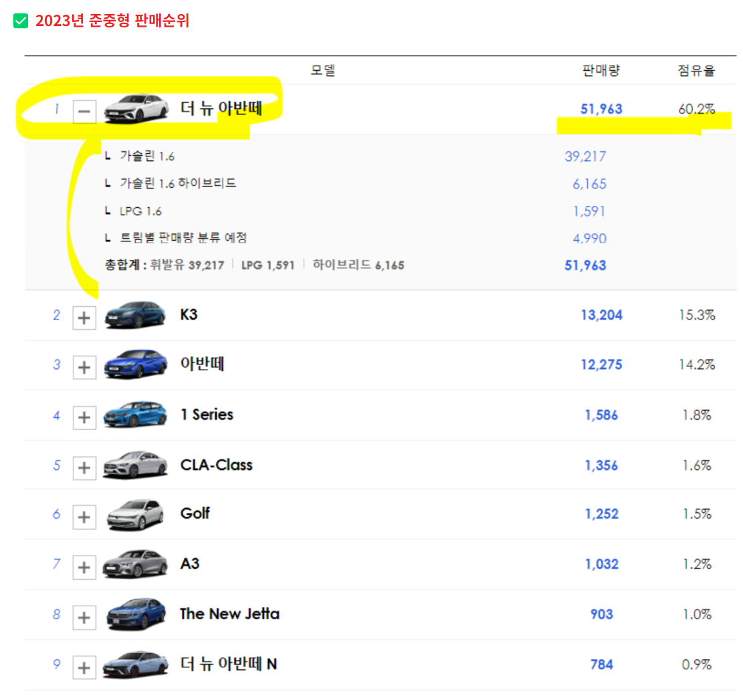Click the Golf model name

point(195,513)
